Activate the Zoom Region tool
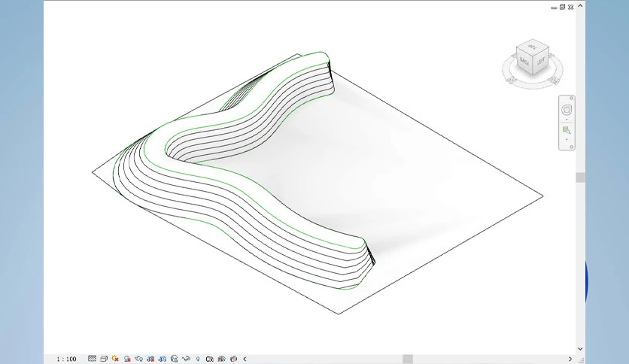The image size is (629, 364). click(567, 130)
